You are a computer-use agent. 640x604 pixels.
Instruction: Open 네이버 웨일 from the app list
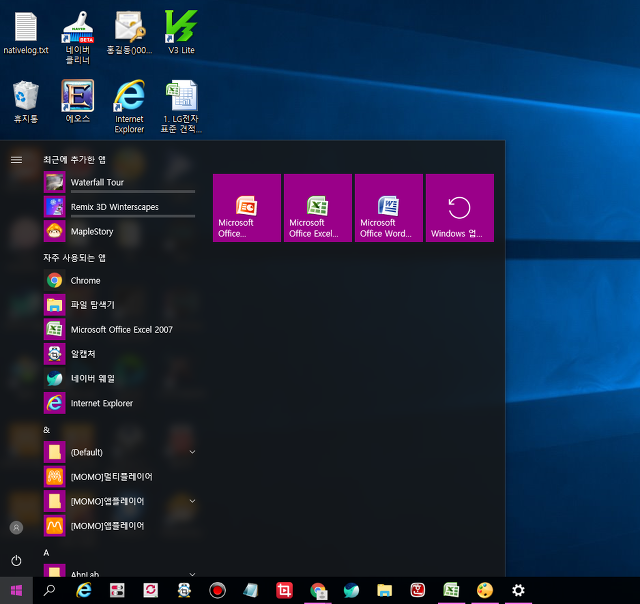[120, 378]
